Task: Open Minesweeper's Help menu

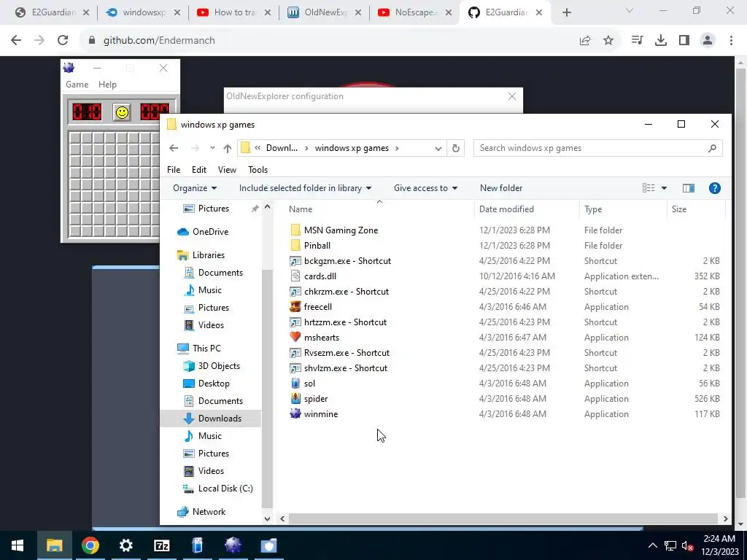Action: click(107, 85)
